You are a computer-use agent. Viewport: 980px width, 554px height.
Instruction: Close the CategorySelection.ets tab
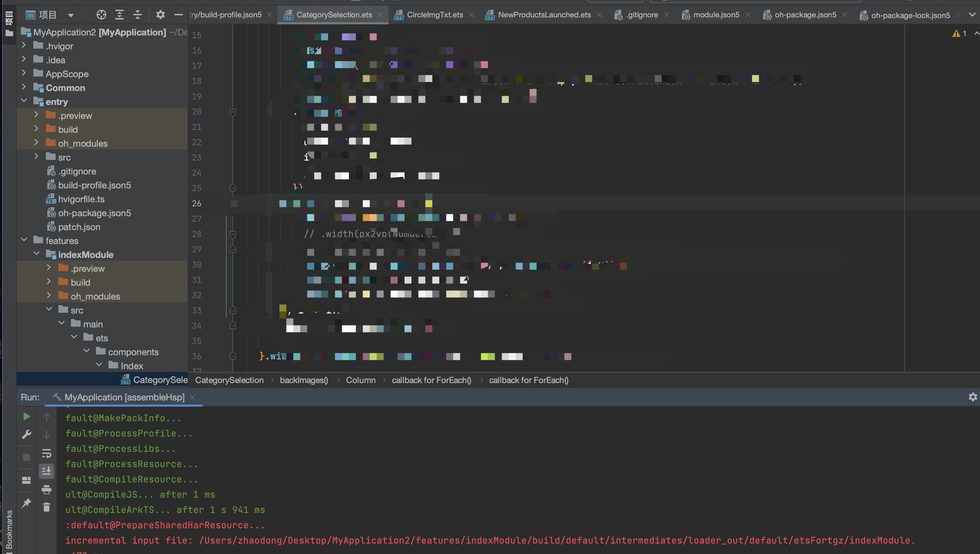[380, 15]
